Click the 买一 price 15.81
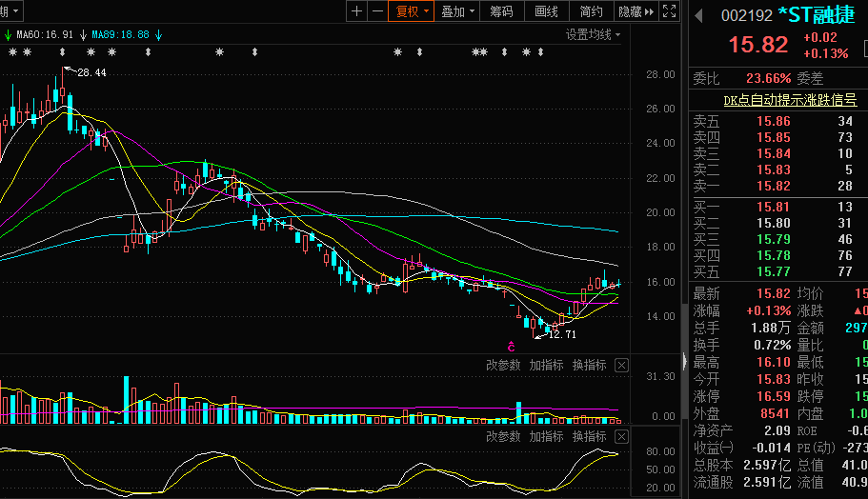This screenshot has width=868, height=499. [x=774, y=207]
